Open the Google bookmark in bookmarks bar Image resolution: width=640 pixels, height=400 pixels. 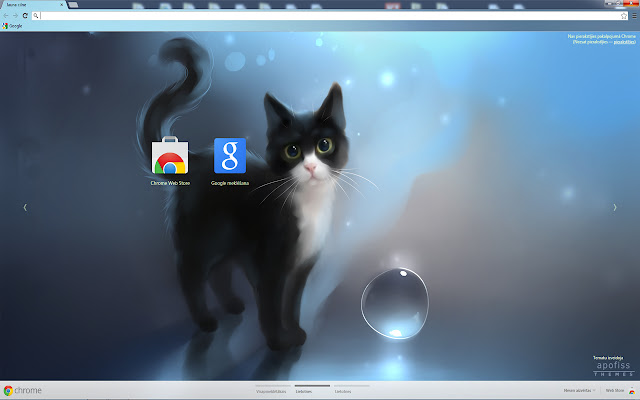[12, 26]
